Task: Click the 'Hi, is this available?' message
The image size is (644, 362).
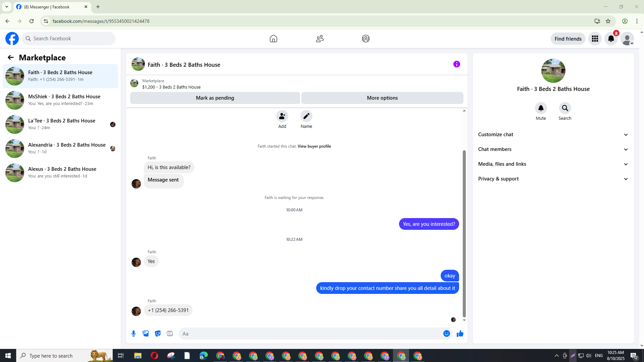Action: 169,167
